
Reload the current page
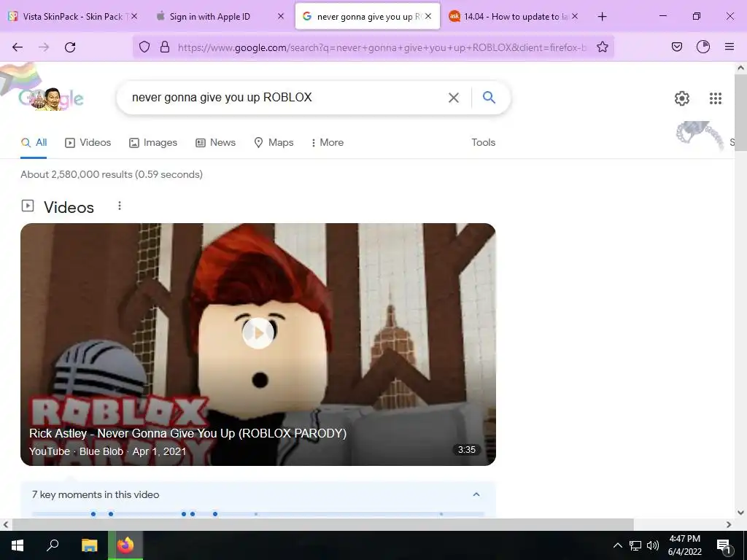pyautogui.click(x=70, y=47)
